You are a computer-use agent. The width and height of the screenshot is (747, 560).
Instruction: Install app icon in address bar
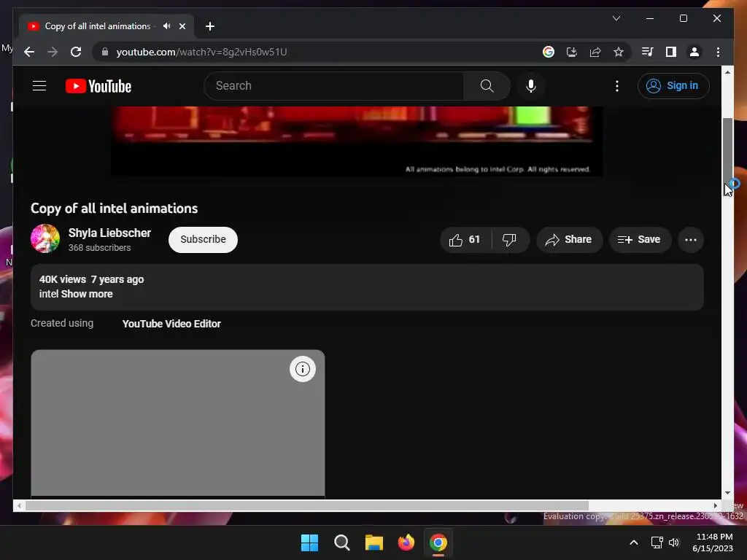pyautogui.click(x=572, y=52)
